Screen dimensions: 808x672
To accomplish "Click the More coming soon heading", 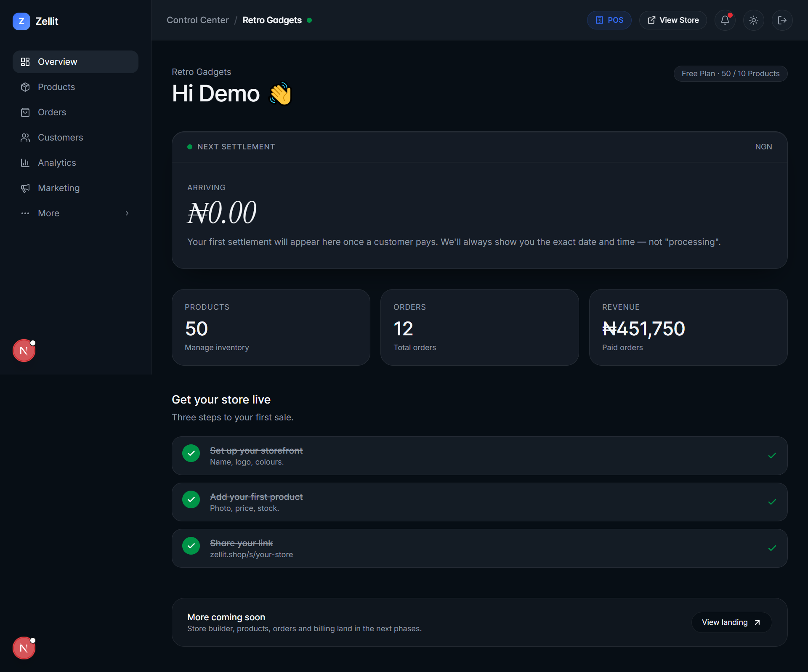I will (226, 617).
